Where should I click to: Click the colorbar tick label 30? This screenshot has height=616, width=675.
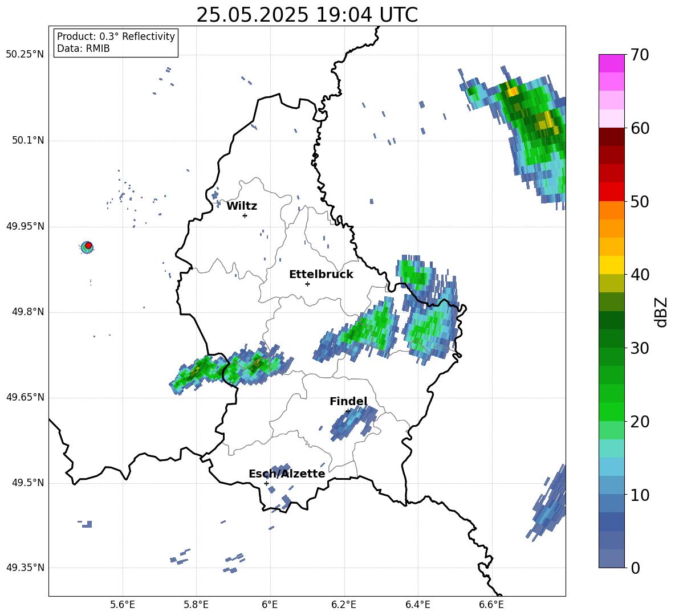point(640,348)
